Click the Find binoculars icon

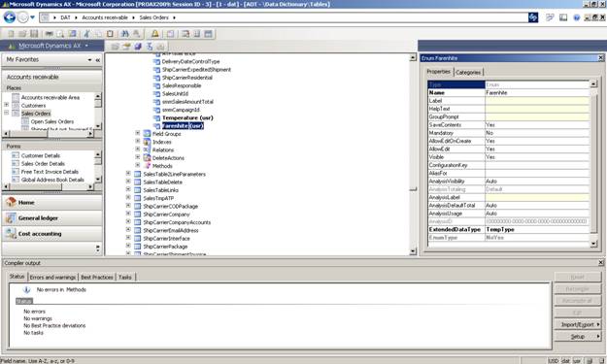[124, 34]
